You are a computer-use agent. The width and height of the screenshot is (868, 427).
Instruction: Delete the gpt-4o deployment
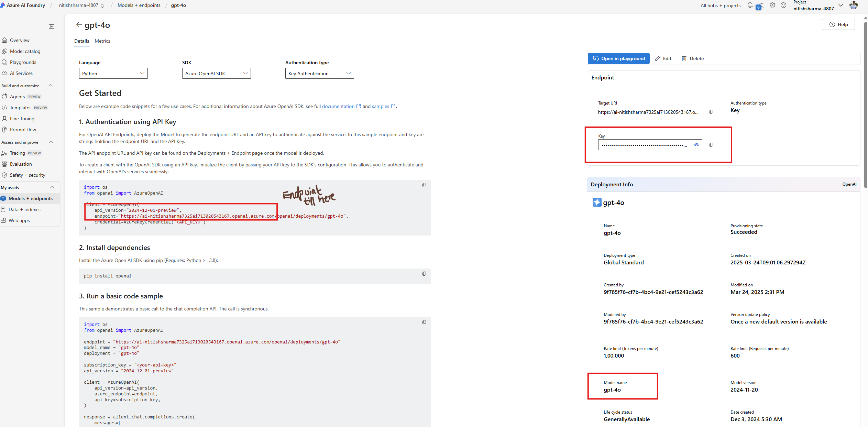[x=693, y=58]
